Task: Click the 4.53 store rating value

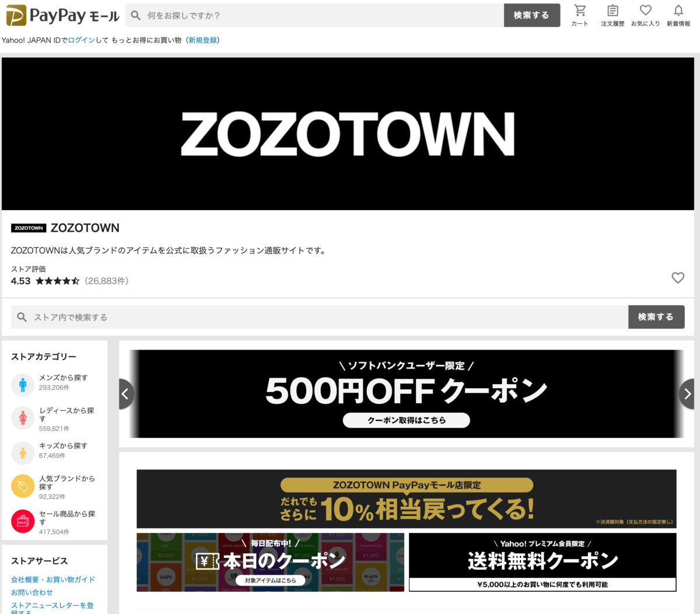Action: tap(21, 281)
